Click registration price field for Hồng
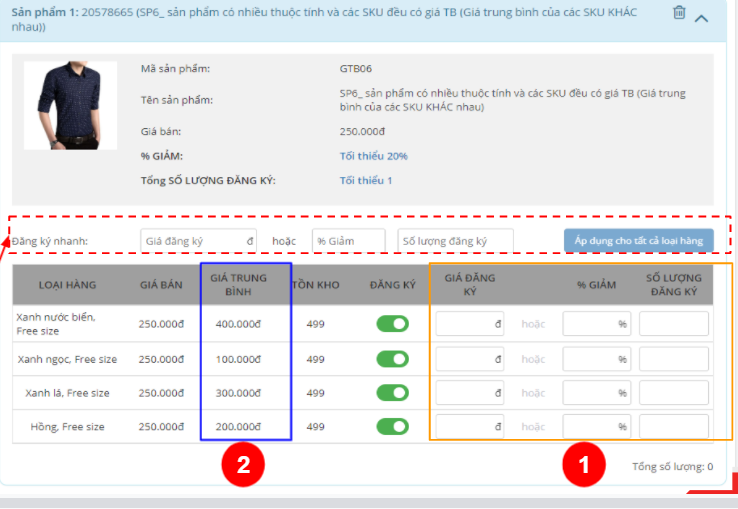 [x=470, y=427]
